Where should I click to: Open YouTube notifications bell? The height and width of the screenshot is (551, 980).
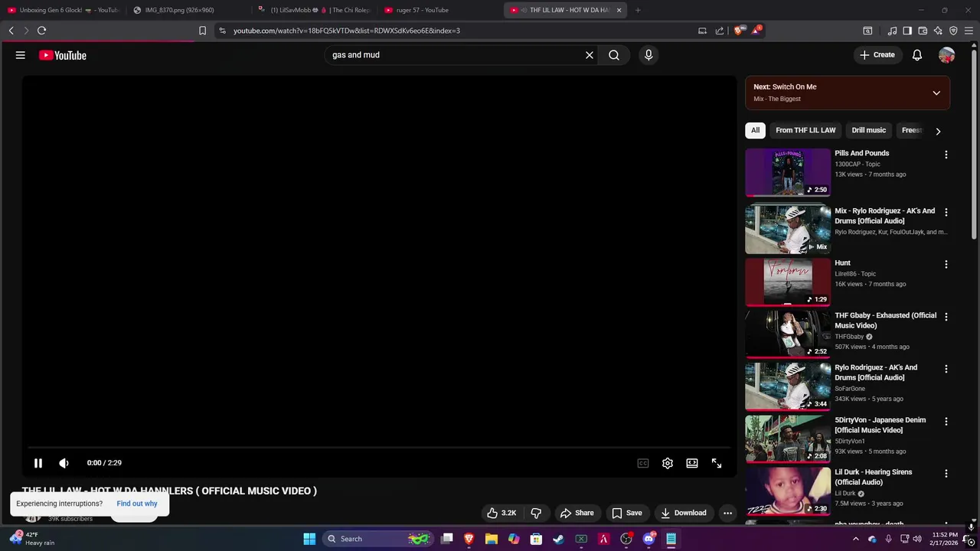coord(917,55)
